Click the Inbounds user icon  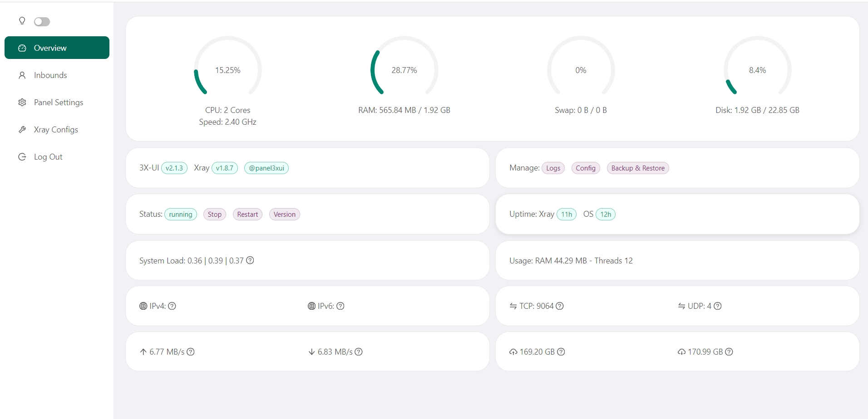click(x=22, y=75)
